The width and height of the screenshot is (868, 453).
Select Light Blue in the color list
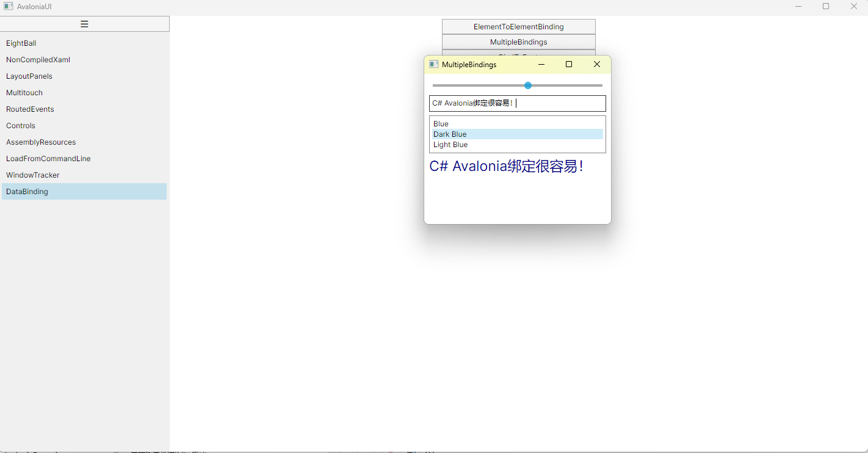518,145
